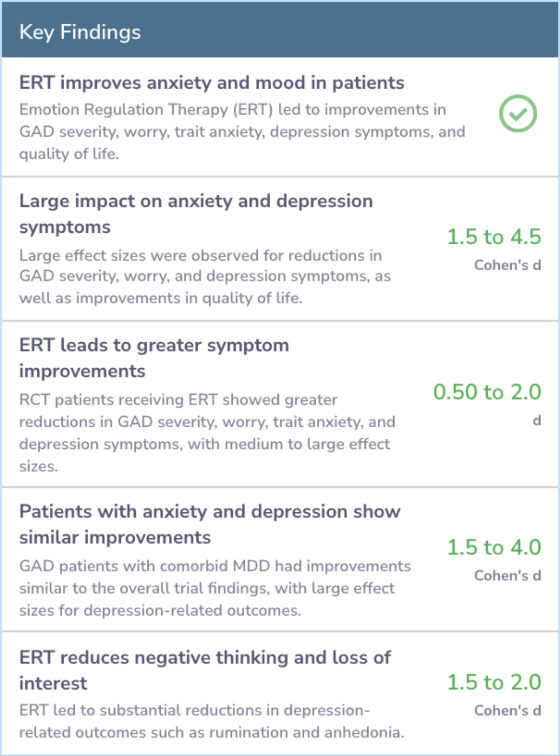Click the Cohen's d label under 1.5 to 4.0

click(x=508, y=576)
